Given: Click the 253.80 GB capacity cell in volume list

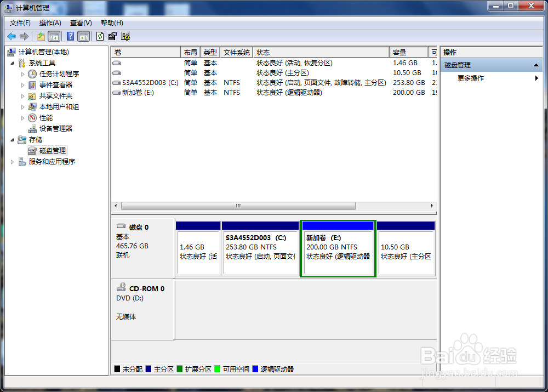Looking at the screenshot, I should click(409, 83).
